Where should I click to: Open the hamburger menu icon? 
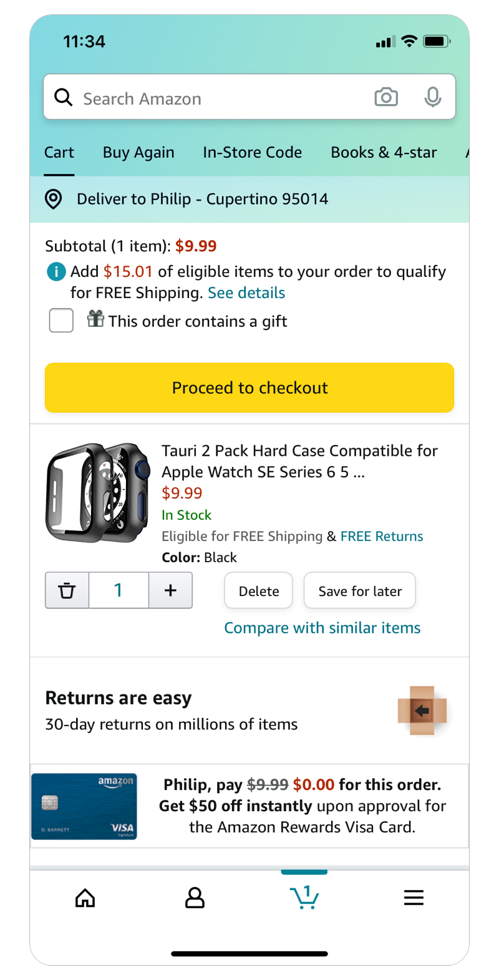414,898
